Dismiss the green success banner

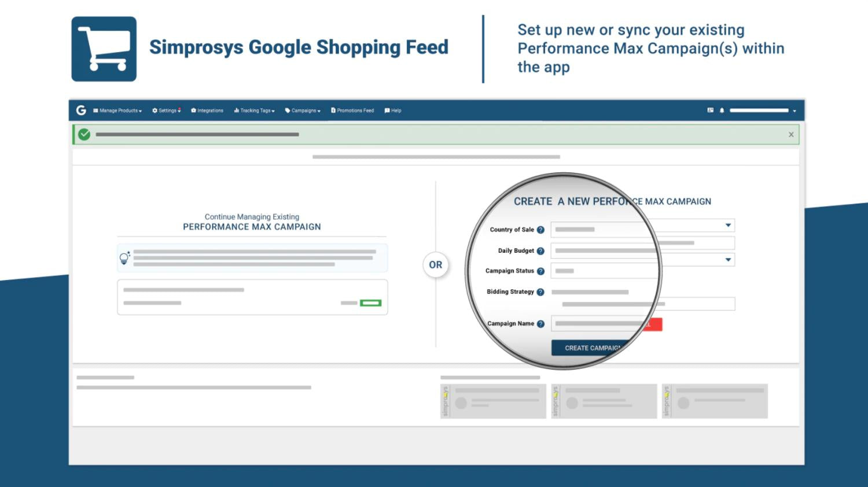(791, 135)
